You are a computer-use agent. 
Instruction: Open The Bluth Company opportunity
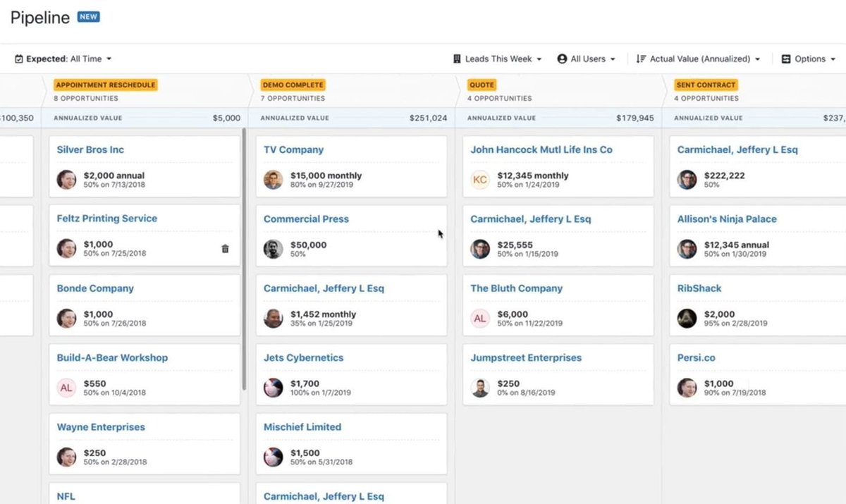click(517, 288)
